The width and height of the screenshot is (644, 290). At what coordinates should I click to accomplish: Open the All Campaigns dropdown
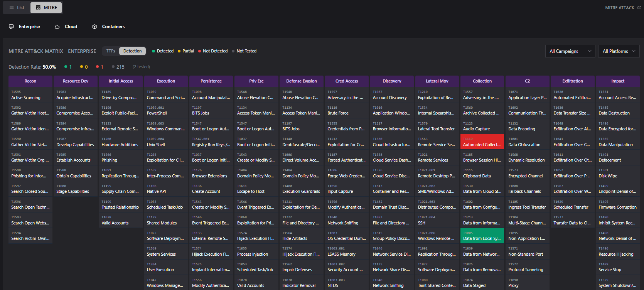pos(570,51)
